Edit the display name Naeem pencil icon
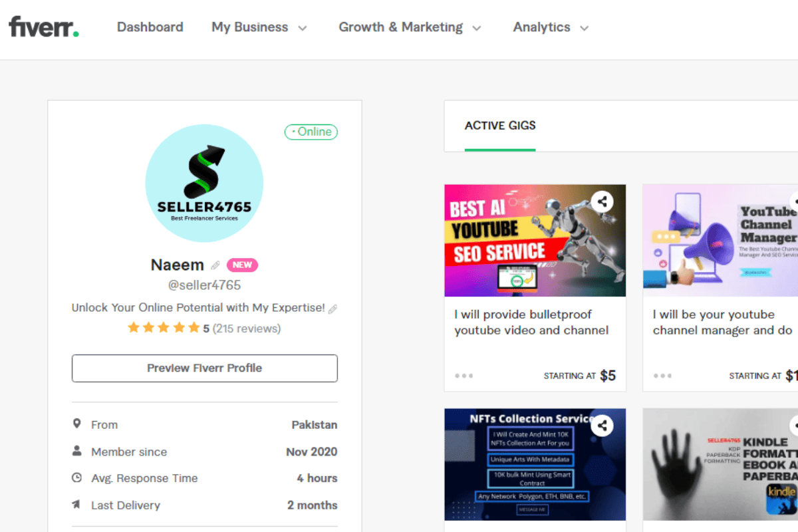 215,265
